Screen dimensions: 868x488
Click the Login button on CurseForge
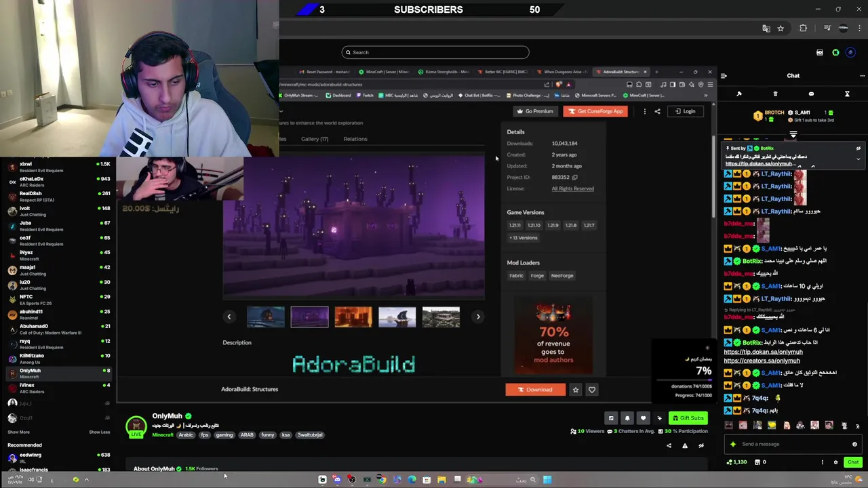686,111
